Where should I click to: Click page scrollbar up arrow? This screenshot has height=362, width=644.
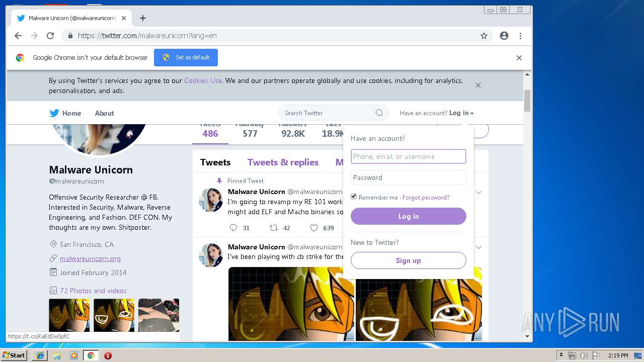click(527, 74)
